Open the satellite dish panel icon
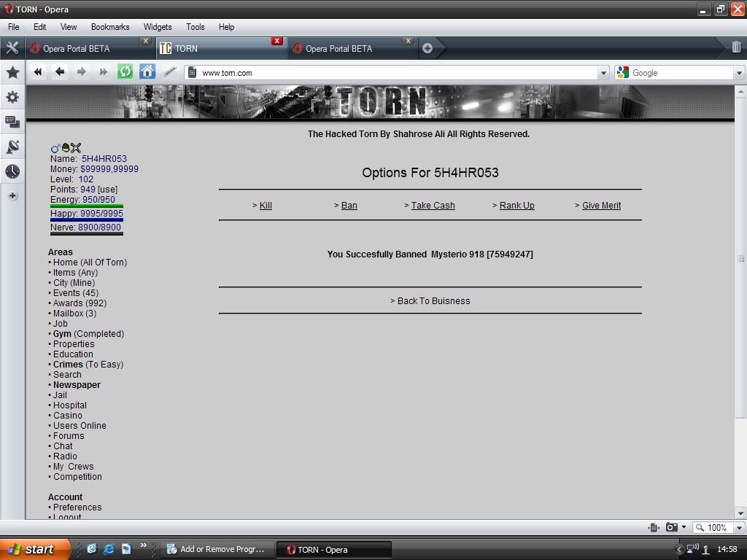 [x=12, y=147]
